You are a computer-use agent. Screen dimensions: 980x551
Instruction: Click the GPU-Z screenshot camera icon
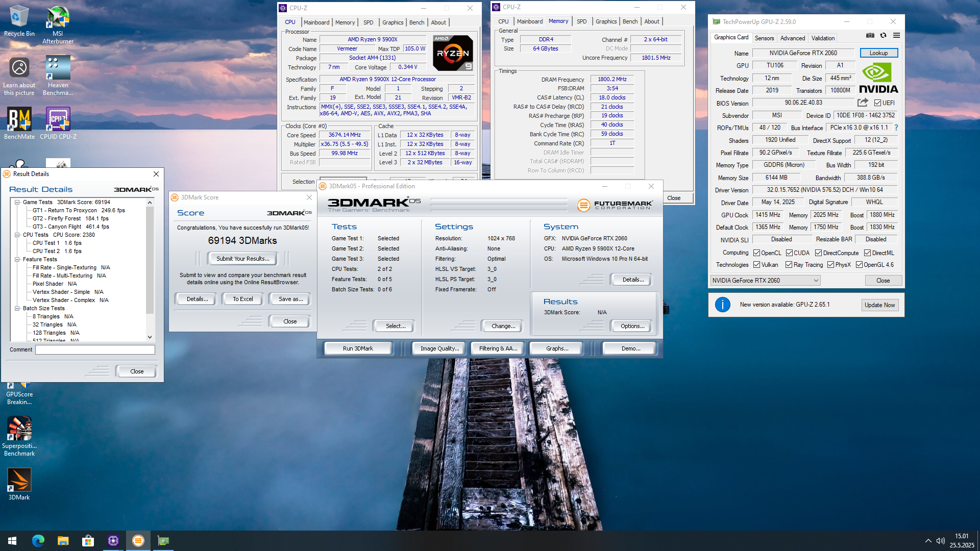point(870,36)
